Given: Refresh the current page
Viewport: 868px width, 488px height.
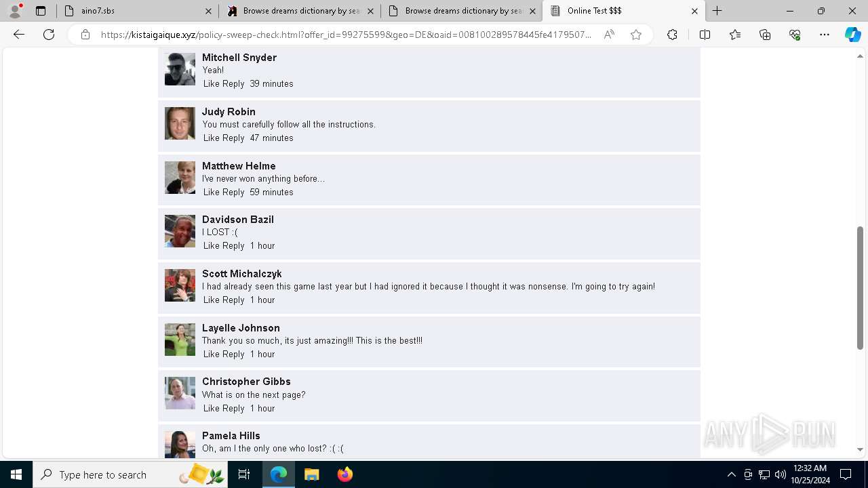Looking at the screenshot, I should (x=49, y=35).
